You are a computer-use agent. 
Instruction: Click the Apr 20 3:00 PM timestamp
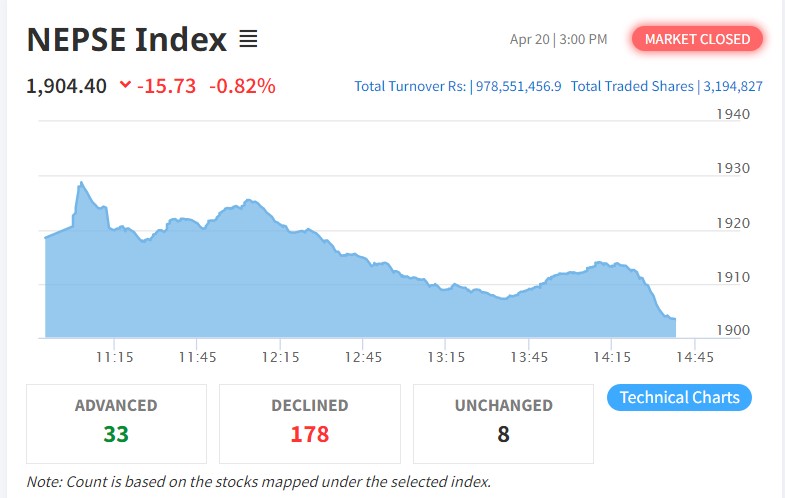pyautogui.click(x=558, y=40)
